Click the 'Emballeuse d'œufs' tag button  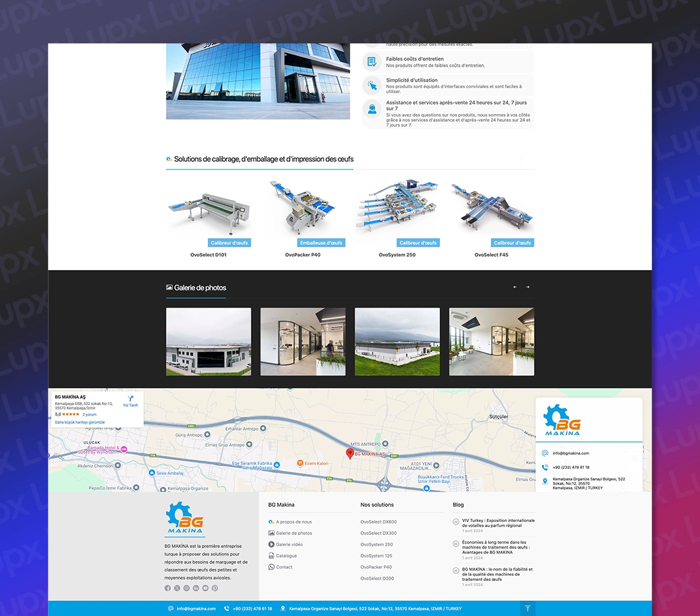point(321,243)
